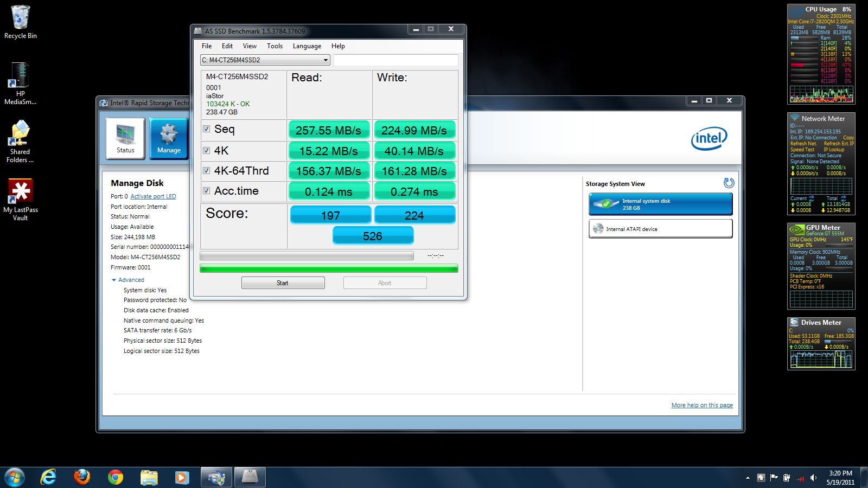
Task: Open the File menu in AS SSD
Action: pos(207,46)
